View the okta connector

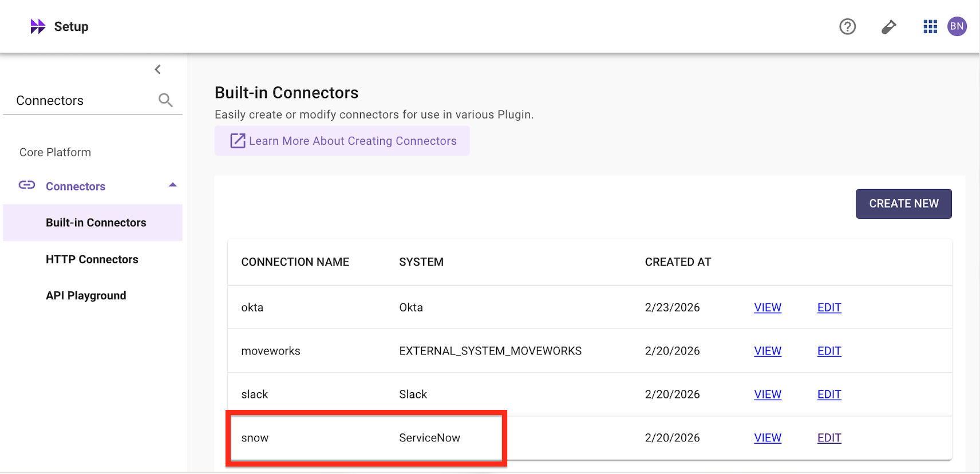coord(767,307)
